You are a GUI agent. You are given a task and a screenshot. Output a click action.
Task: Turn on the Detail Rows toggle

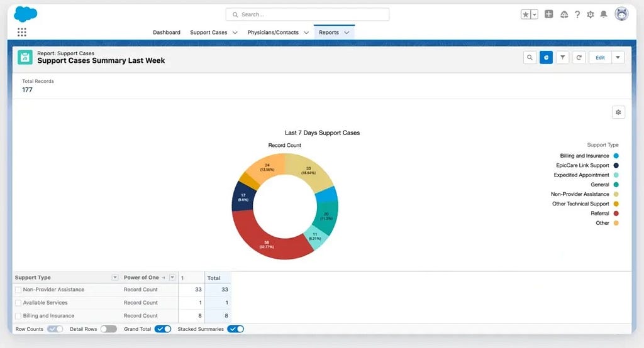(108, 329)
